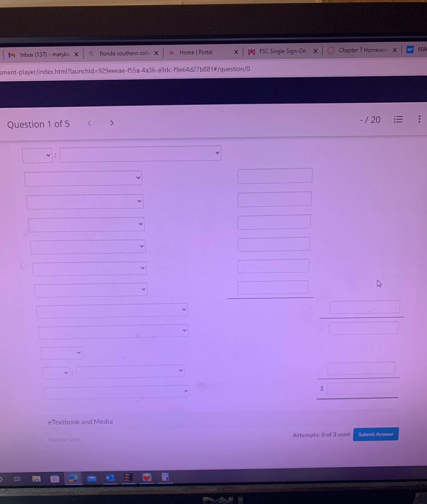Click the 'Question 1 of 5' heading
The height and width of the screenshot is (504, 427).
[x=38, y=124]
